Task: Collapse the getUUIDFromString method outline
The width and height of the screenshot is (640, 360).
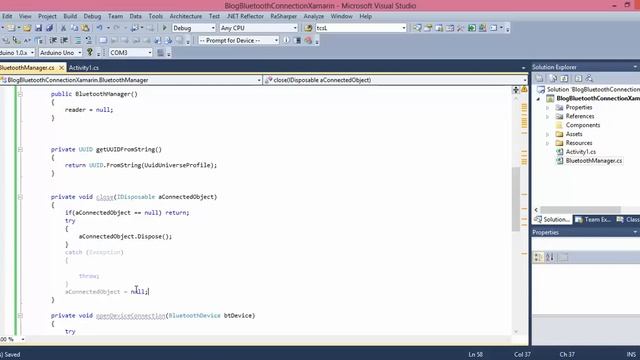Action: point(20,150)
